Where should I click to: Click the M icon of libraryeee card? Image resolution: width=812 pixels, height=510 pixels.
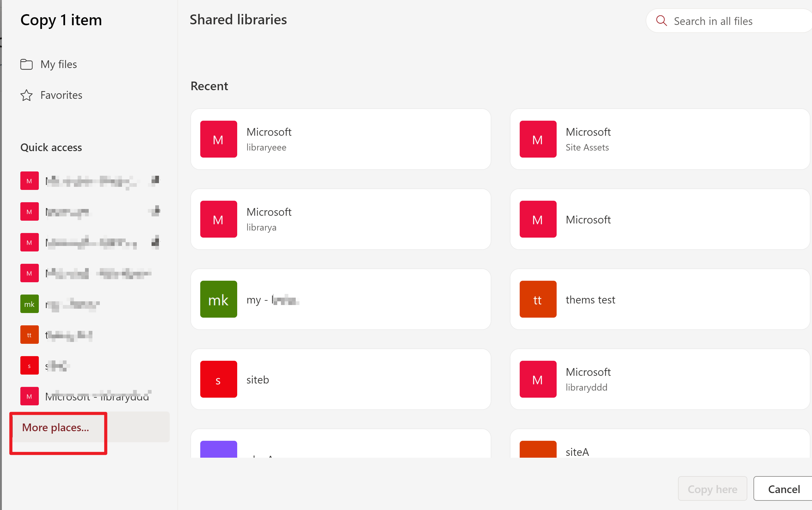click(218, 139)
